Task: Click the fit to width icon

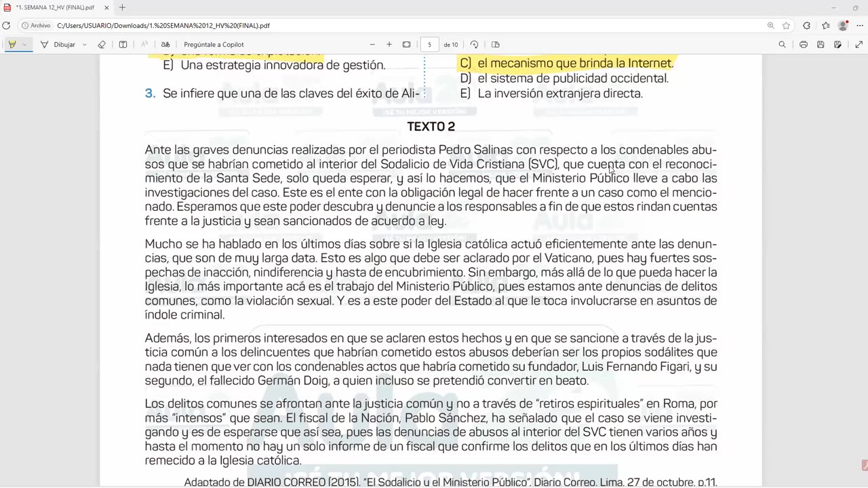Action: pos(406,45)
